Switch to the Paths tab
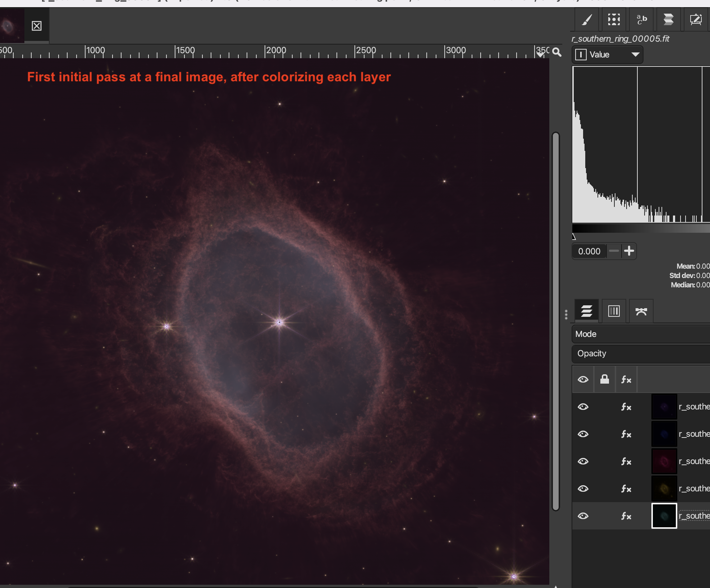This screenshot has width=710, height=588. [641, 311]
